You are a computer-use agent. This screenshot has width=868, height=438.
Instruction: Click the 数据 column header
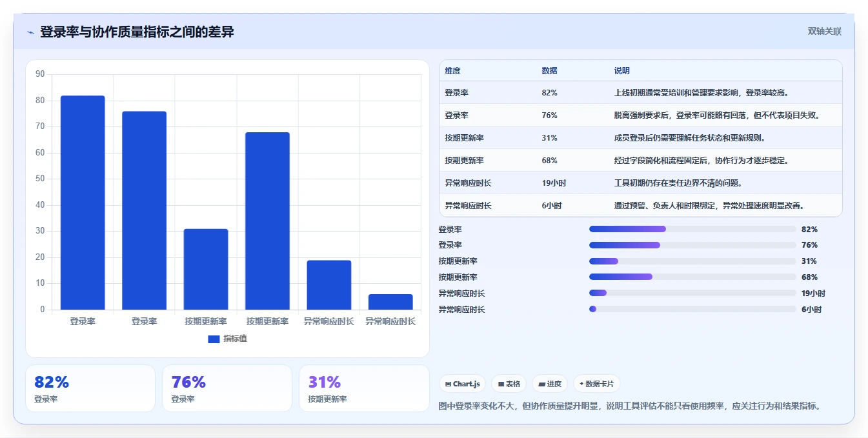(550, 71)
